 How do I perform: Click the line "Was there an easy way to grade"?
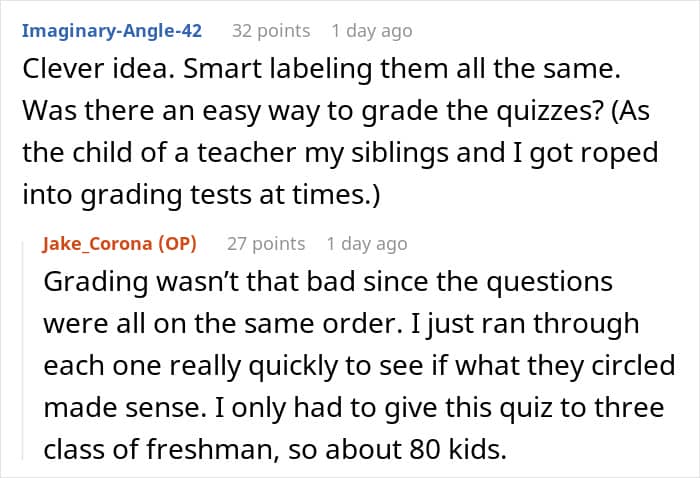pyautogui.click(x=336, y=111)
